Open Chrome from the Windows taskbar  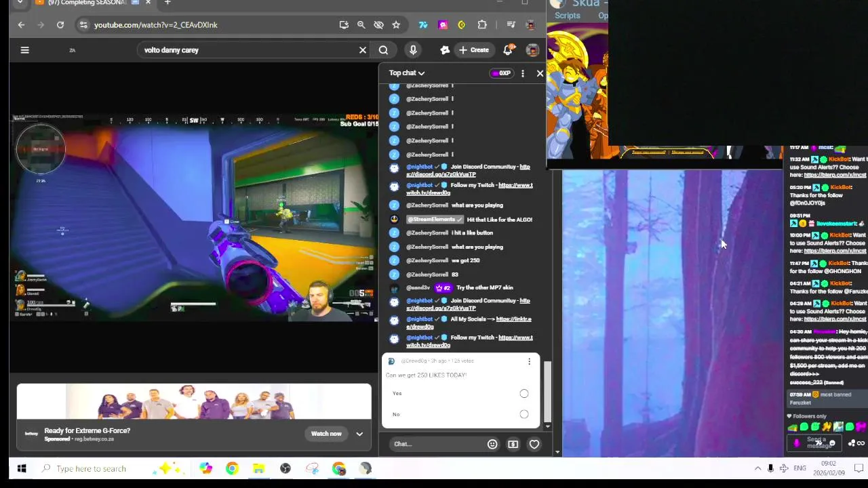coord(232,468)
